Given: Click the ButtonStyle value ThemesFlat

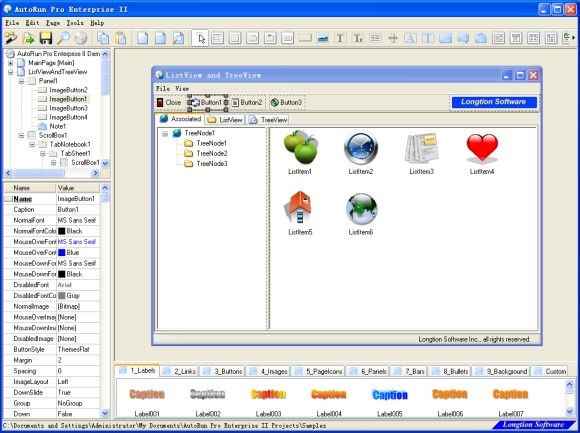Looking at the screenshot, I should [x=78, y=349].
